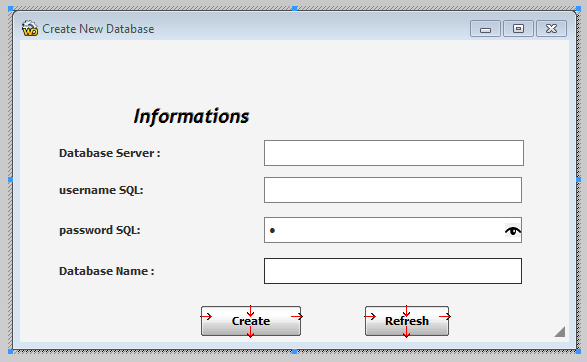Click the resize grip at window corner
This screenshot has height=362, width=587.
click(560, 332)
